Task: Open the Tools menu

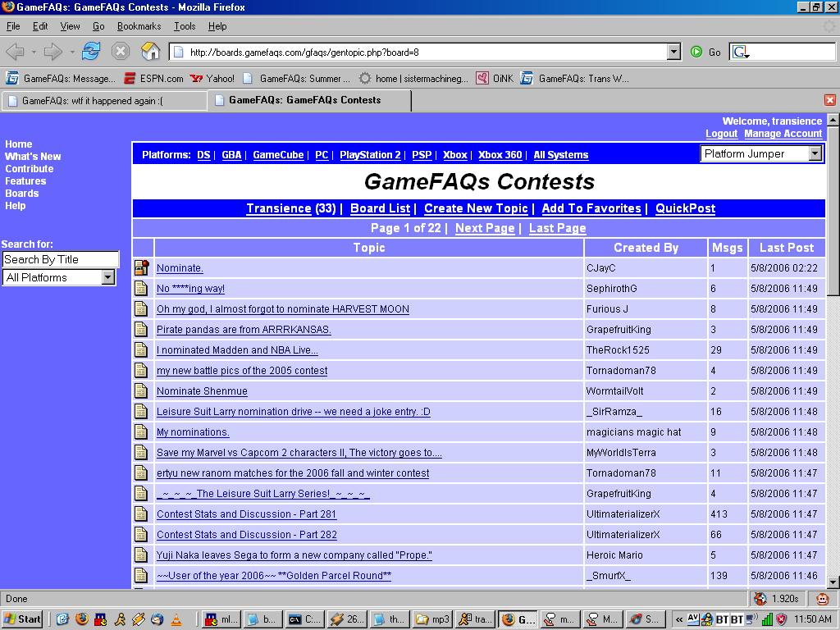Action: tap(185, 26)
